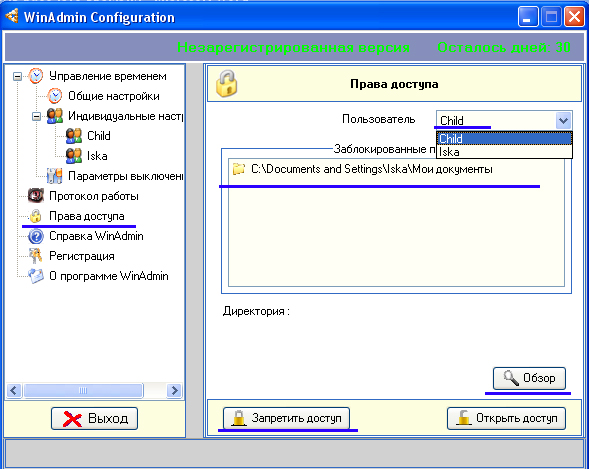Click the clock icon beside Общие настройки
This screenshot has height=469, width=589.
55,96
